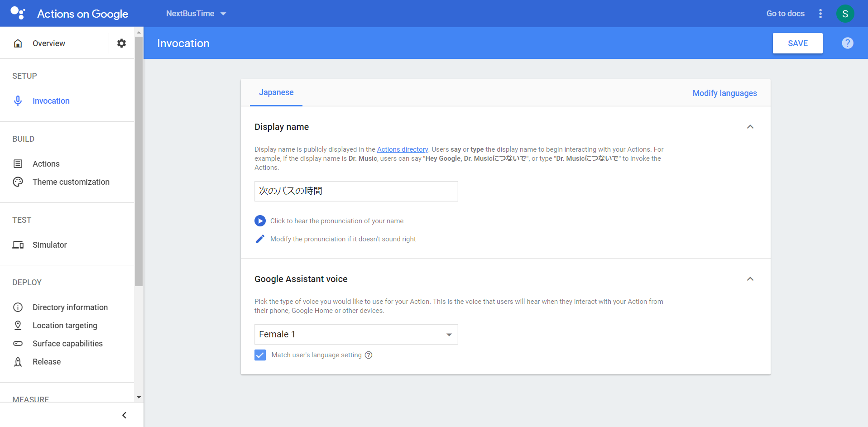Open Invocation in the sidebar
Viewport: 868px width, 427px height.
[x=51, y=101]
